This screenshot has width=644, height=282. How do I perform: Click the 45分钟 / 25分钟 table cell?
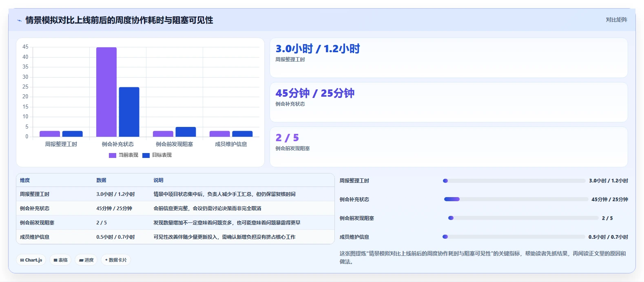(x=114, y=209)
